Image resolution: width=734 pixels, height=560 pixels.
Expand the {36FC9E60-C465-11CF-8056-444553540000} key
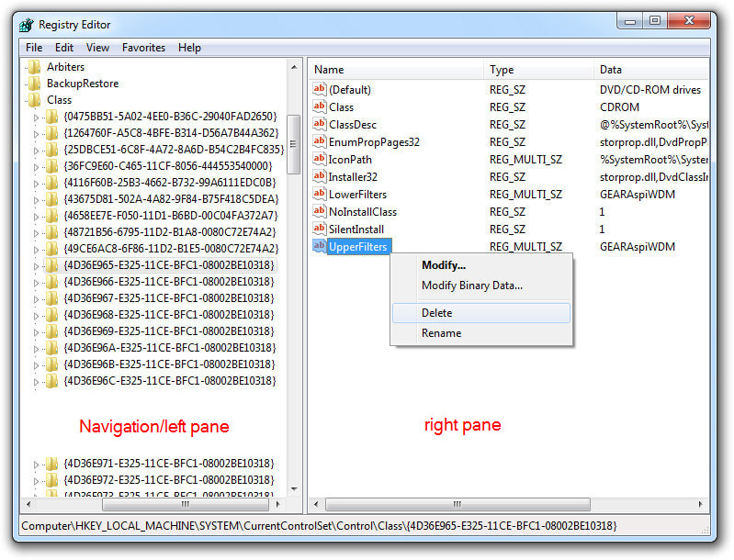[37, 166]
